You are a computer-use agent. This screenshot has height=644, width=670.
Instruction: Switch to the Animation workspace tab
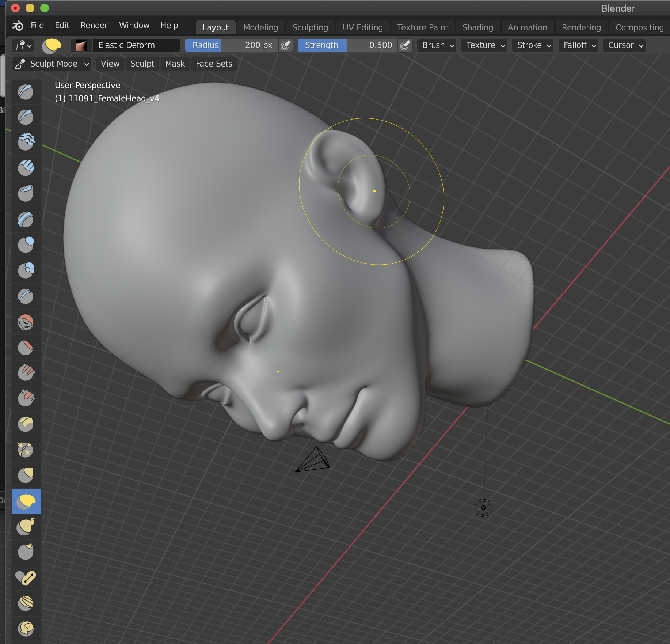click(527, 27)
